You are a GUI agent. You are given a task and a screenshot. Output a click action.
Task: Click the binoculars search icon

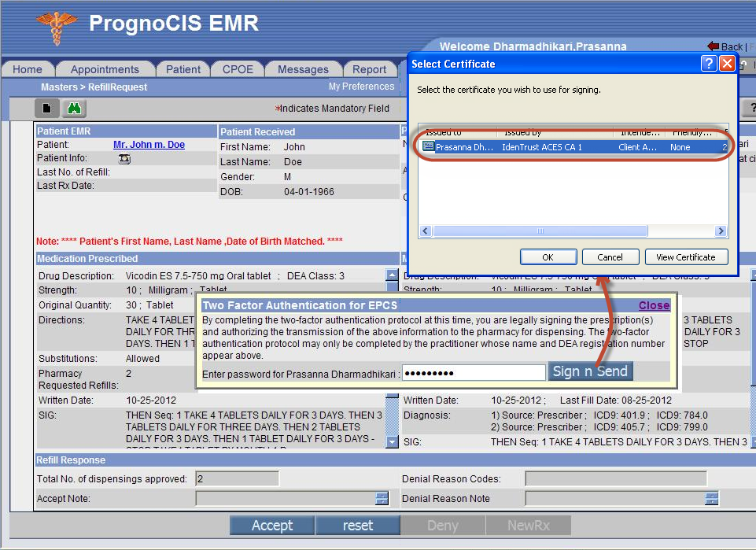click(74, 108)
